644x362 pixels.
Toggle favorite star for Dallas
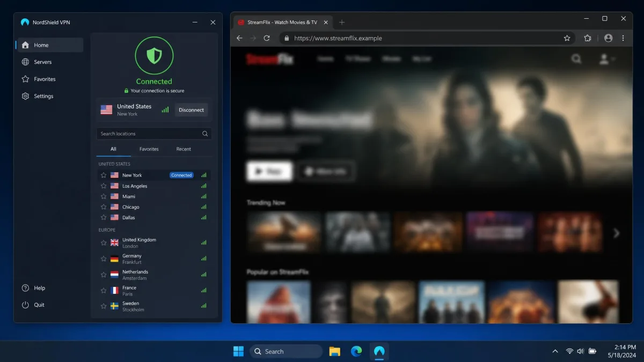click(x=104, y=218)
